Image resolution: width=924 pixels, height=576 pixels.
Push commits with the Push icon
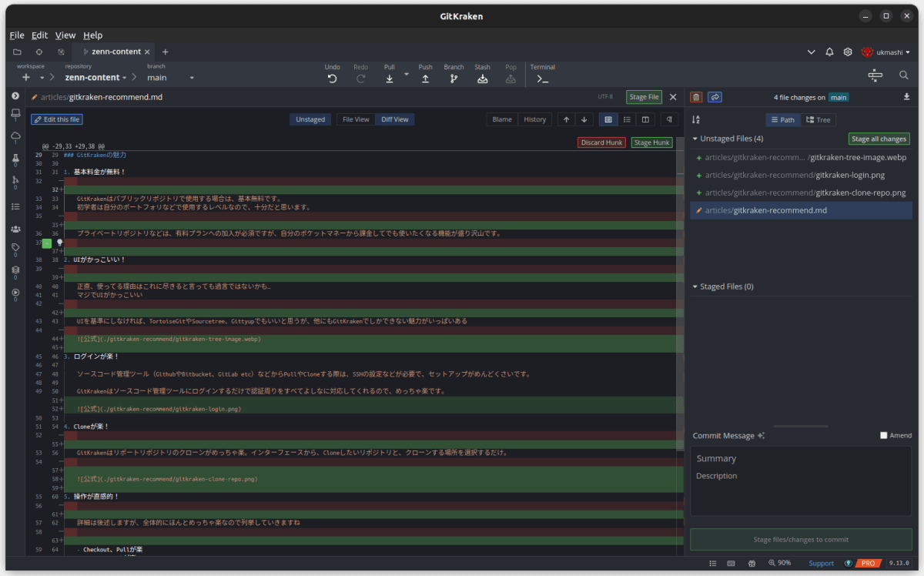tap(425, 78)
